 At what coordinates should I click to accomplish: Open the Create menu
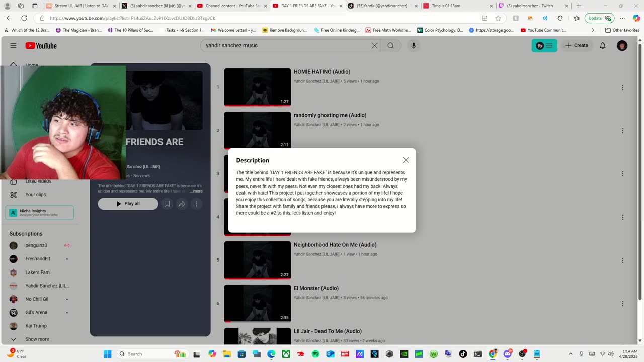[576, 45]
